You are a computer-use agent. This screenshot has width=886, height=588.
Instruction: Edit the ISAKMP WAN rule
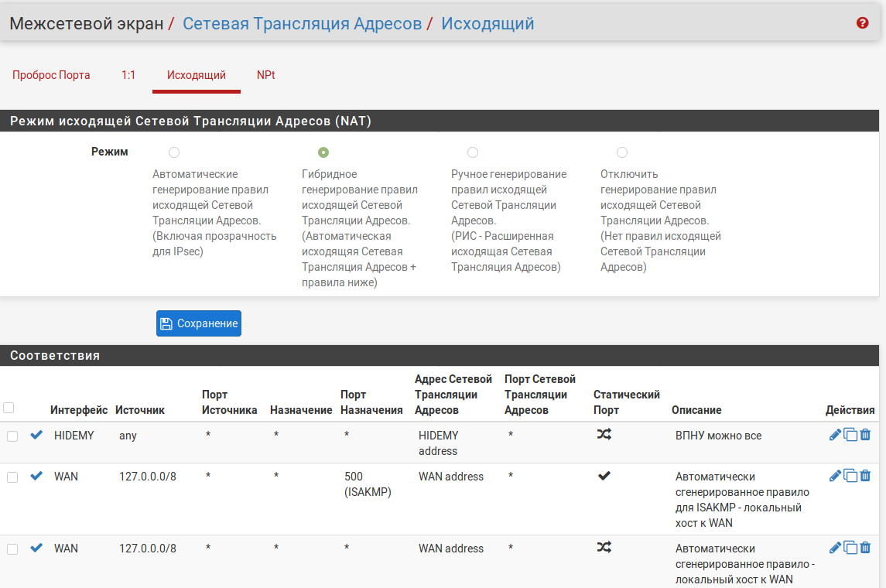coord(835,476)
